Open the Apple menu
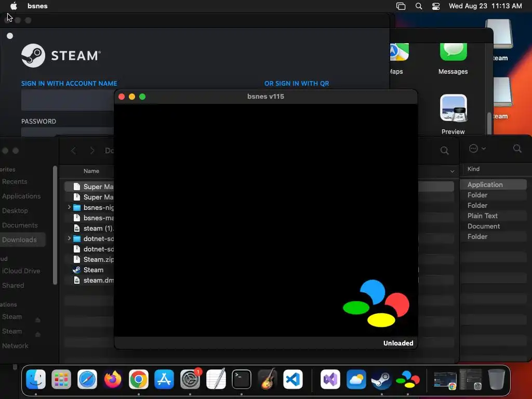The image size is (532, 399). tap(14, 6)
